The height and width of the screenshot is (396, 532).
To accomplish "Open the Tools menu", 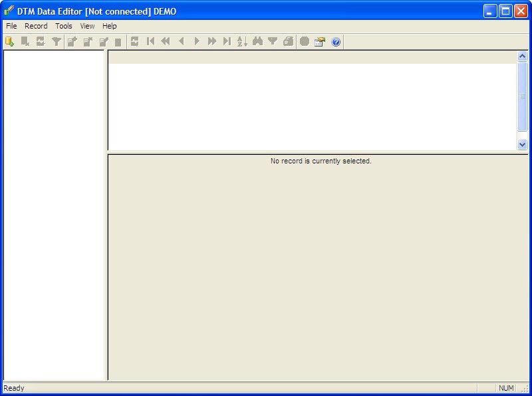I will point(64,26).
